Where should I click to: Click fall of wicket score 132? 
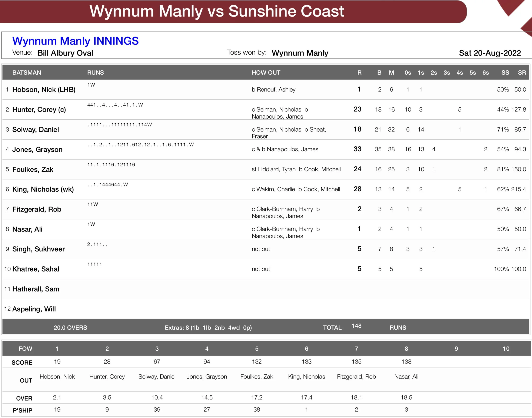[256, 362]
